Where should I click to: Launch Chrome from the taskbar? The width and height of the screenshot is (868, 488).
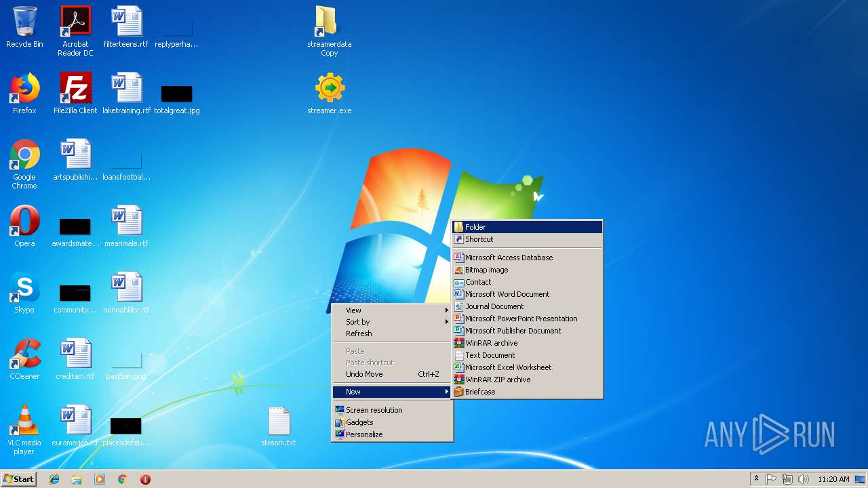click(123, 479)
